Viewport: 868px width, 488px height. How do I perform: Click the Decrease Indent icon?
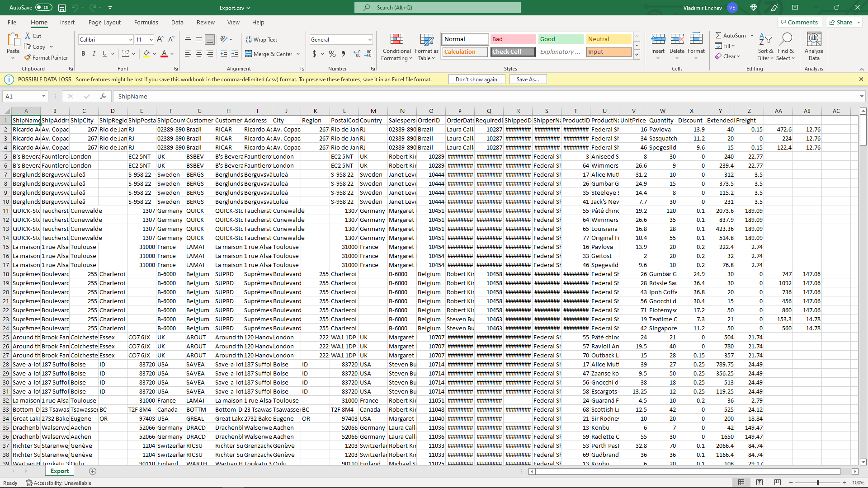[224, 54]
